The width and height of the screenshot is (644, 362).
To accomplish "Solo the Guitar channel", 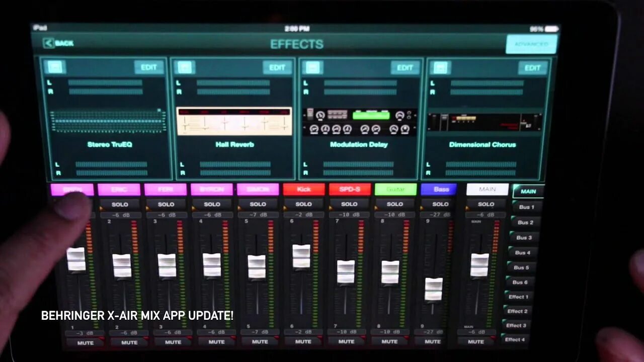I will [x=395, y=204].
